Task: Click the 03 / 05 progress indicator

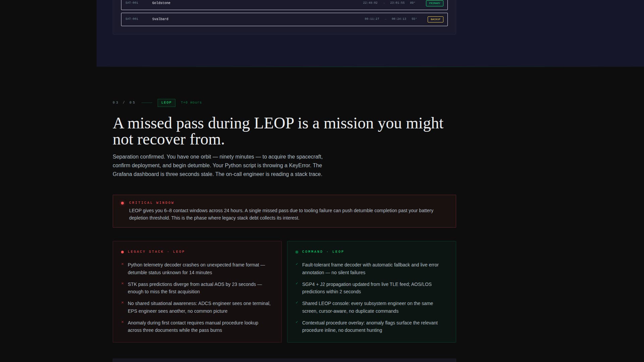Action: click(124, 102)
